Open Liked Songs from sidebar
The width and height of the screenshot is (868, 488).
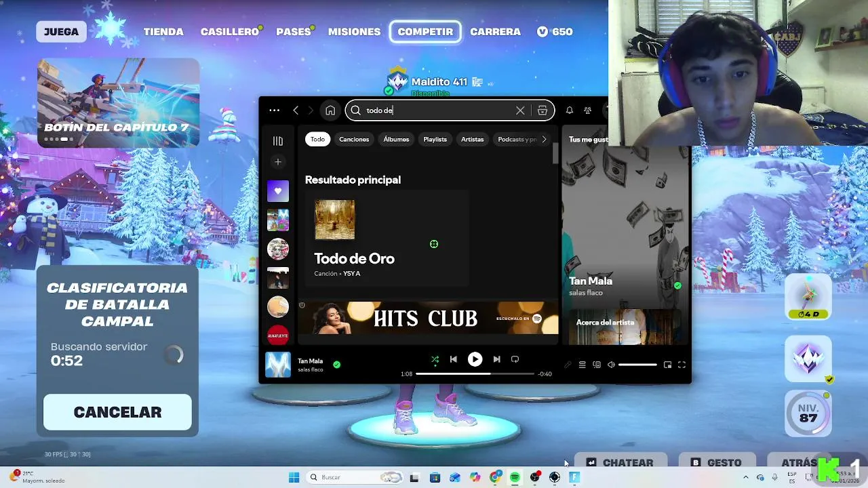[x=277, y=191]
